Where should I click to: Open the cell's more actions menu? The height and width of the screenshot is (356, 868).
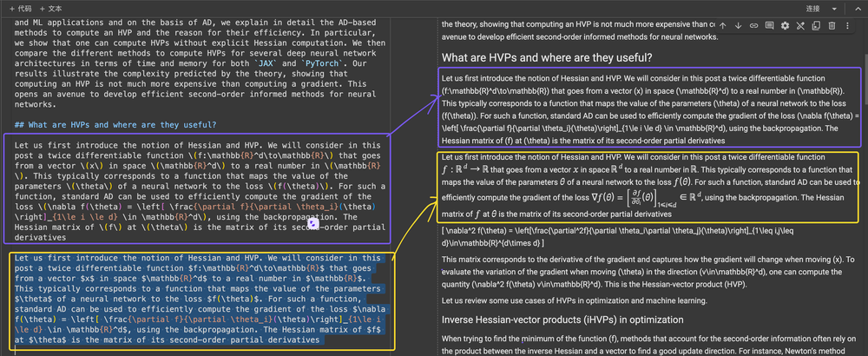point(847,25)
